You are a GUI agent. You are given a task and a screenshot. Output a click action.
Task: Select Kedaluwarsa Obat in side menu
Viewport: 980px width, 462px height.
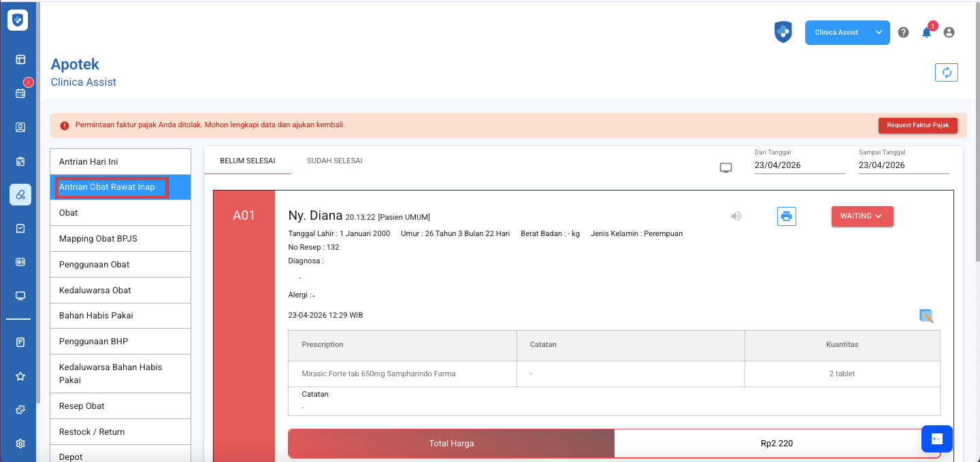[x=120, y=291]
